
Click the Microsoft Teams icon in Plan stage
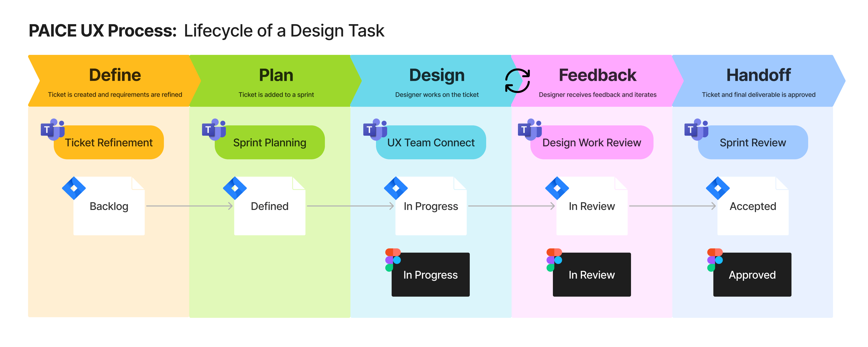tap(219, 129)
